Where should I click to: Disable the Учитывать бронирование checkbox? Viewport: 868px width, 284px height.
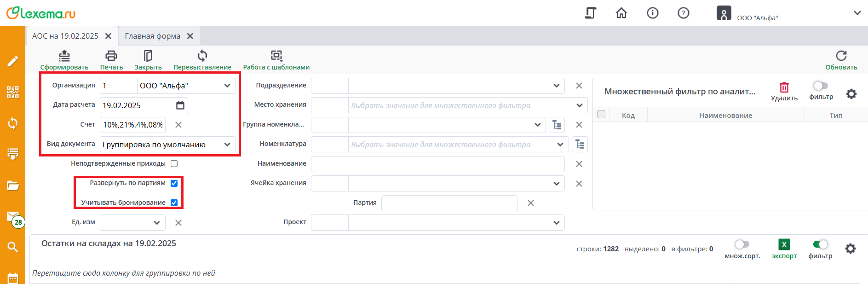[x=174, y=203]
